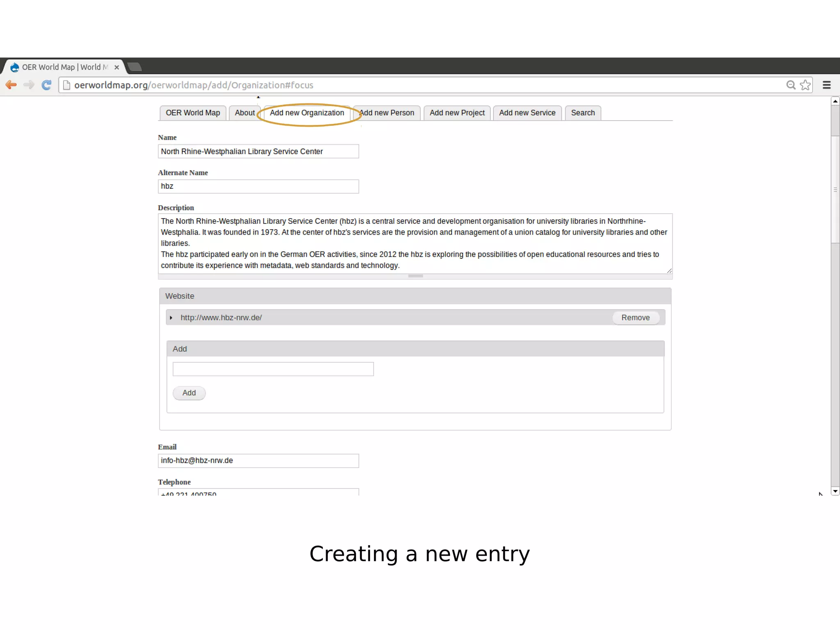840x630 pixels.
Task: Open the browser hamburger menu
Action: (826, 85)
